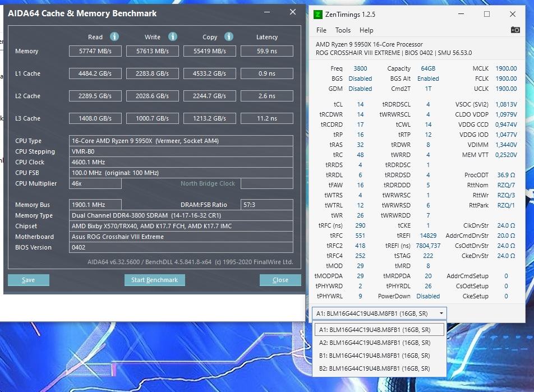Image resolution: width=534 pixels, height=392 pixels.
Task: Click the ZenTimings green Z app icon
Action: click(x=317, y=15)
